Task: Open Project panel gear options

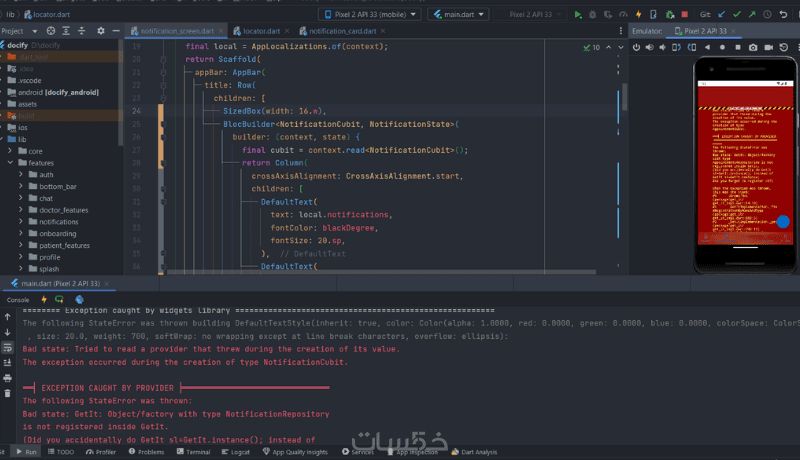Action: (101, 31)
